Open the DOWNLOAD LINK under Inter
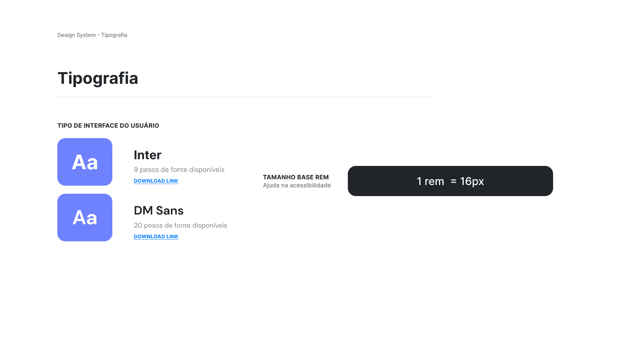644x362 pixels. tap(156, 181)
